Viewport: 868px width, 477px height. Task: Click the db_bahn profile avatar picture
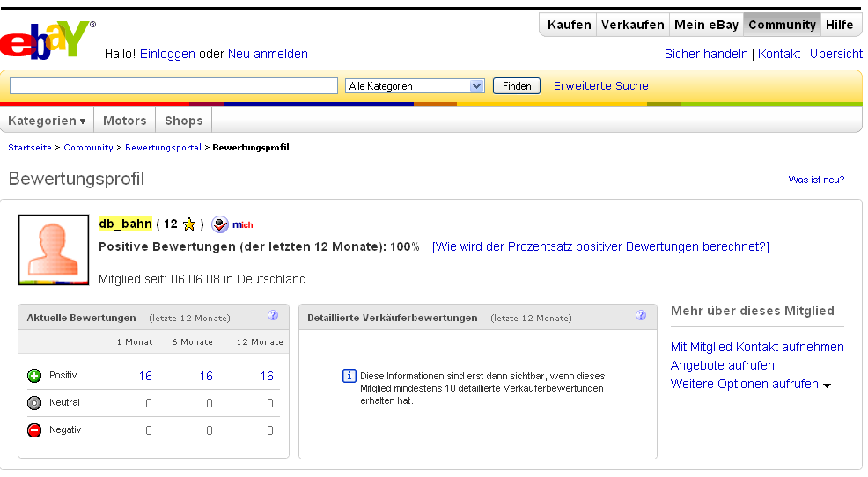[54, 250]
